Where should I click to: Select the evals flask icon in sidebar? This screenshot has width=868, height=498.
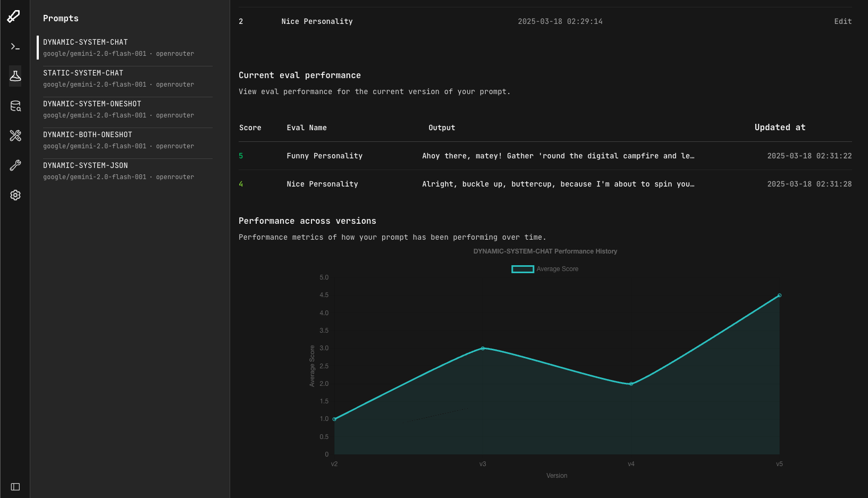point(14,77)
